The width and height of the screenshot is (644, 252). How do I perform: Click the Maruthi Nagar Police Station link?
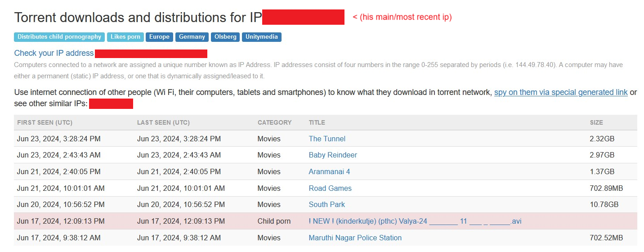355,238
